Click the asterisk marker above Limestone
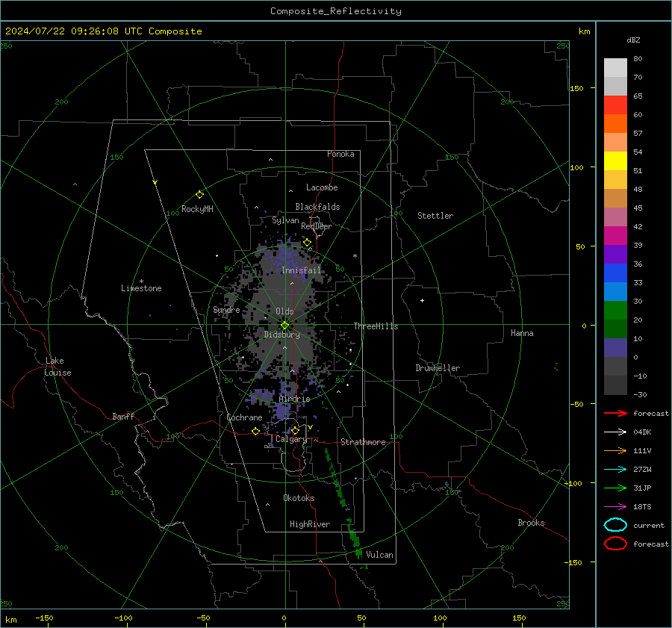The height and width of the screenshot is (628, 672). (x=141, y=282)
